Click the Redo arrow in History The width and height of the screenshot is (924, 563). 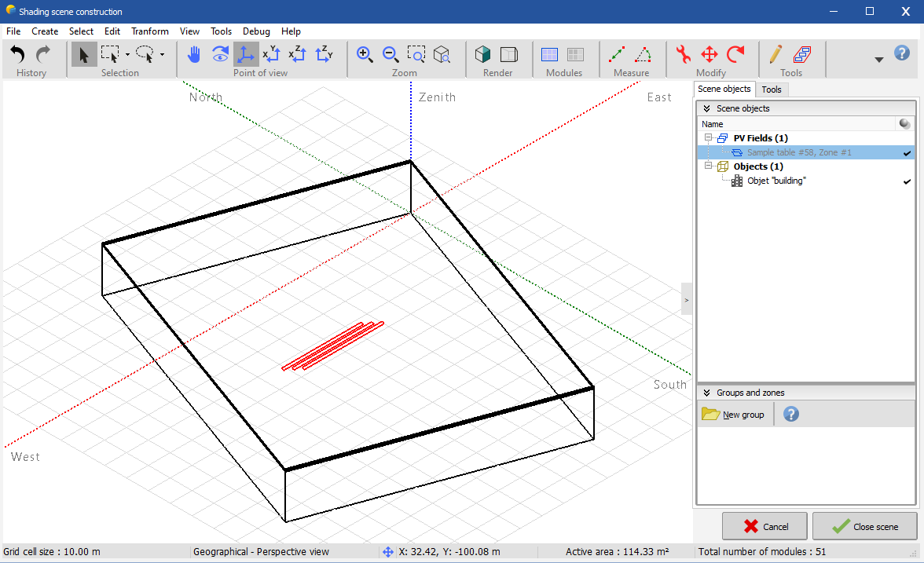click(43, 55)
